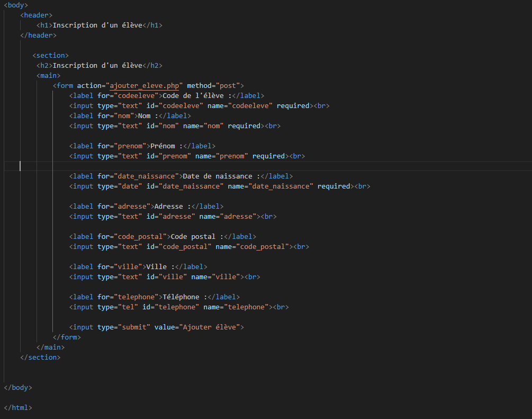Click the h2 heading text Inscription d'un élève
532x419 pixels.
[x=97, y=66]
